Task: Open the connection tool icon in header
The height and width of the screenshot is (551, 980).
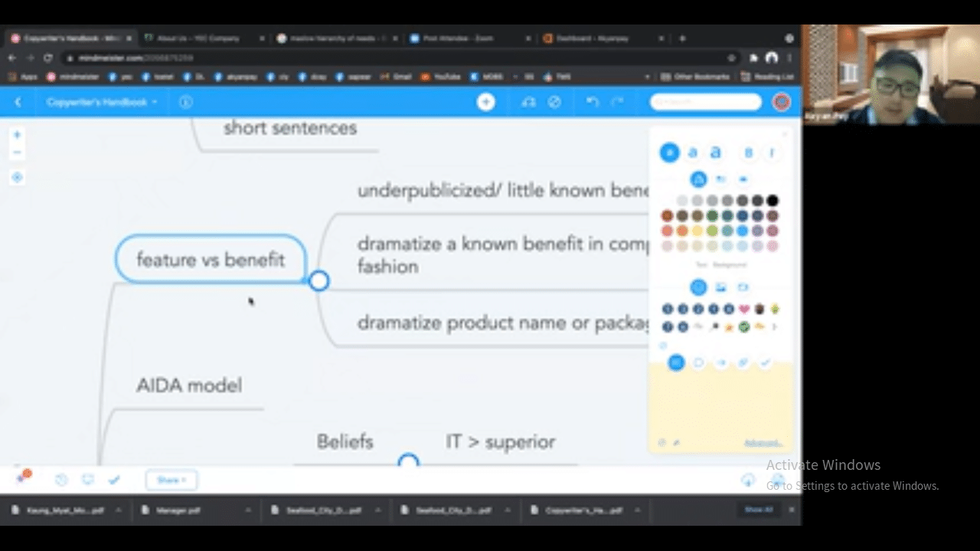Action: click(528, 102)
